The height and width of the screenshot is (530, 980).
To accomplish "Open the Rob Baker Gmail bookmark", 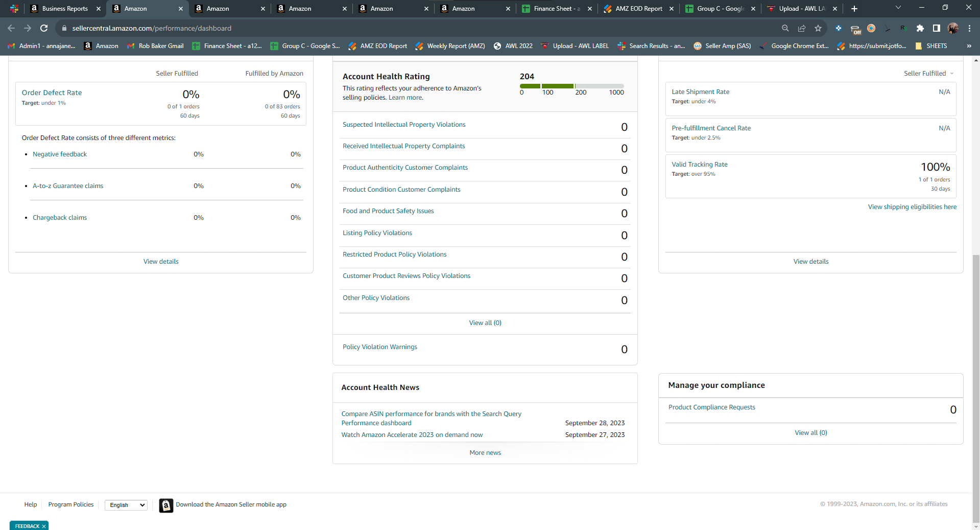I will coord(155,46).
